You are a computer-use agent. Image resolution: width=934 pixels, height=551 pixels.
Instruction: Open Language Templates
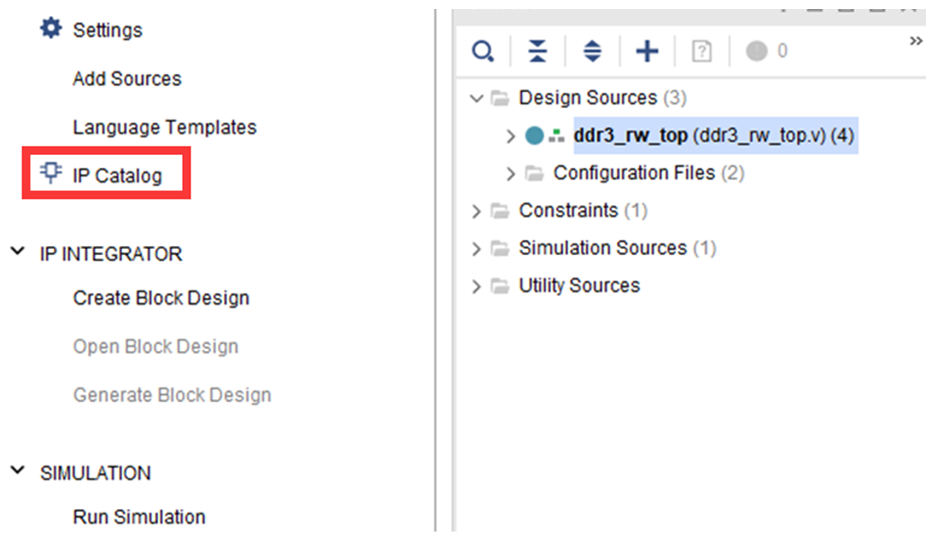(164, 127)
